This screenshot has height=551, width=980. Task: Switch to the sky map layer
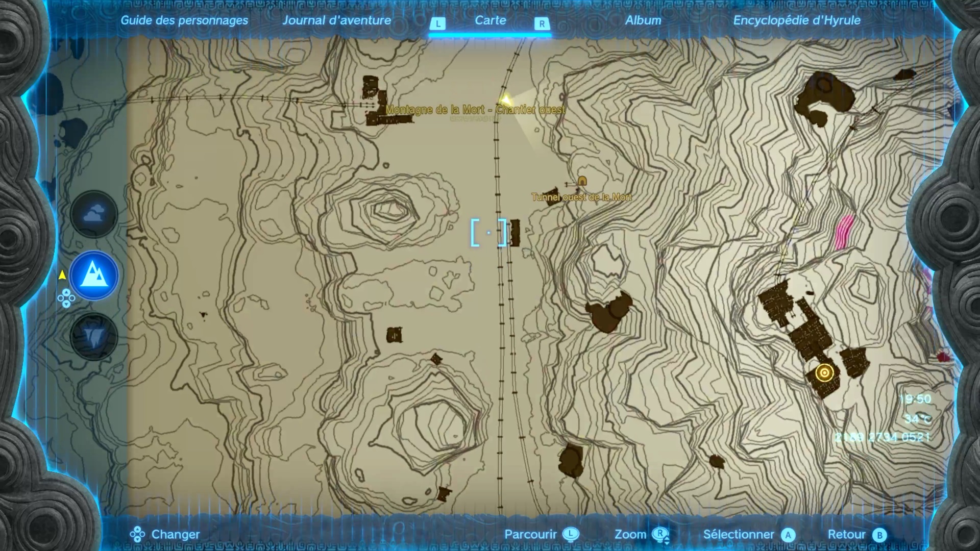(94, 214)
